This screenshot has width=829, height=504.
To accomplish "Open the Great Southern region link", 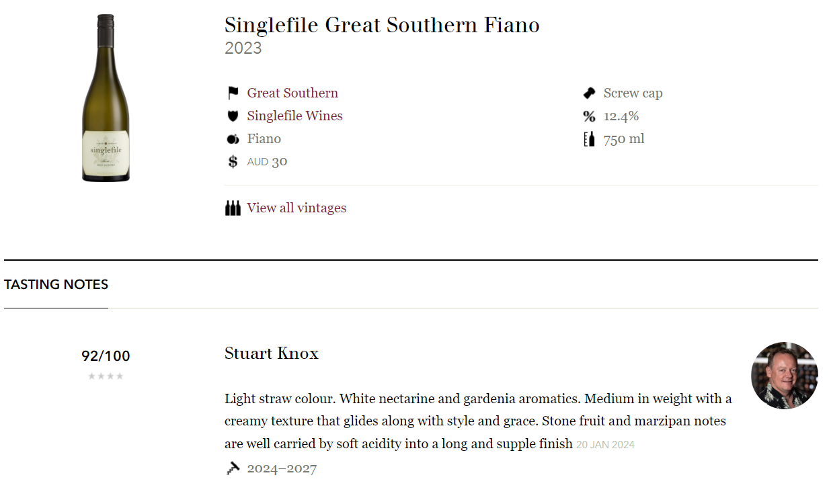I will point(292,93).
